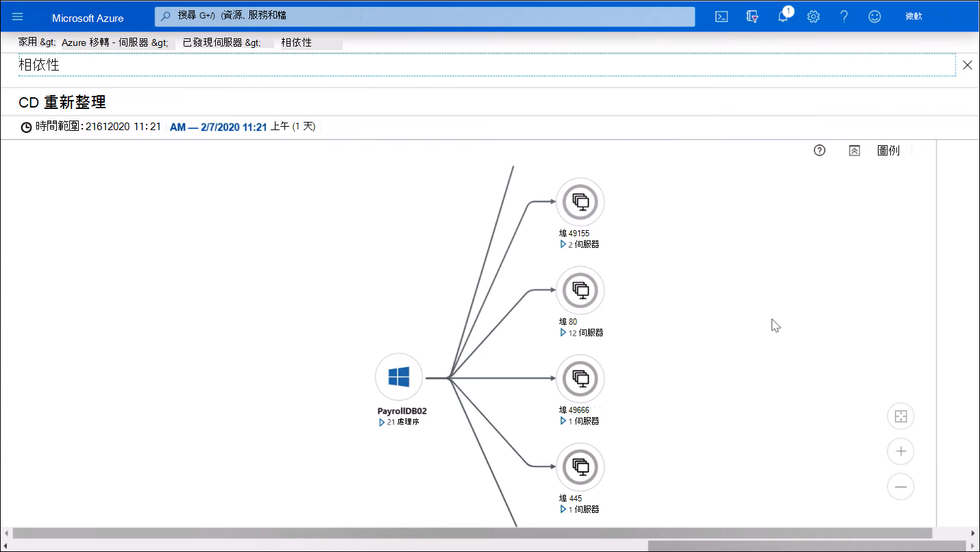The width and height of the screenshot is (980, 552).
Task: Open the 圖例 legend
Action: pos(889,151)
